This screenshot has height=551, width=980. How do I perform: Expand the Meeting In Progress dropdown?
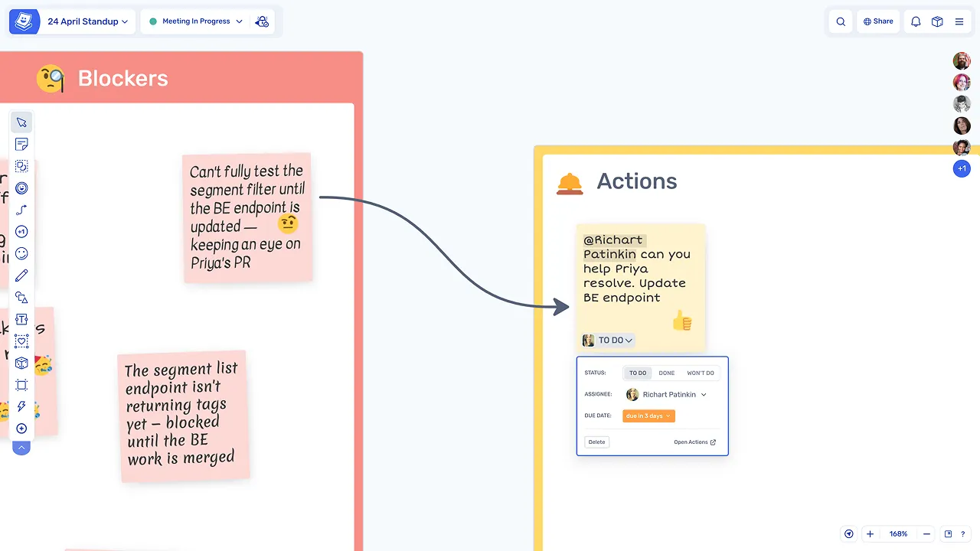click(196, 21)
